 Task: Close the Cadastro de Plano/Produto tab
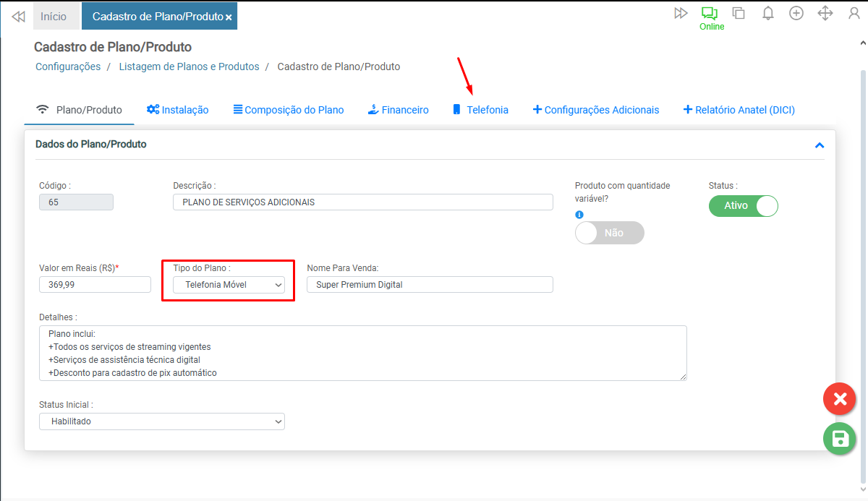click(229, 17)
